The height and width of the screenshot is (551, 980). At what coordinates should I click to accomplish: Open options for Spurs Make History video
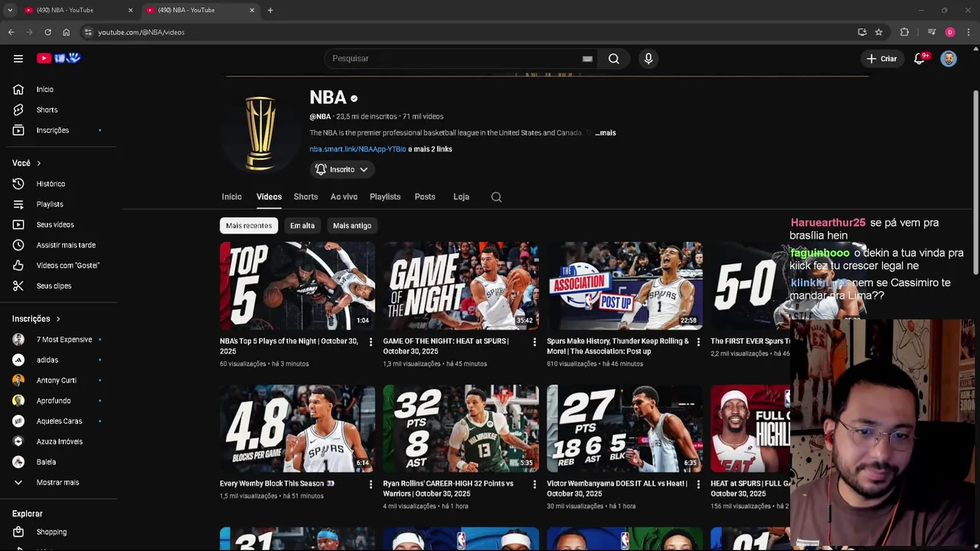coord(697,342)
